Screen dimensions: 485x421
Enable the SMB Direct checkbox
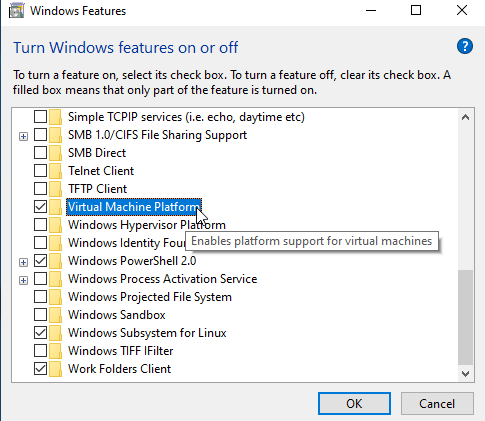pyautogui.click(x=40, y=153)
